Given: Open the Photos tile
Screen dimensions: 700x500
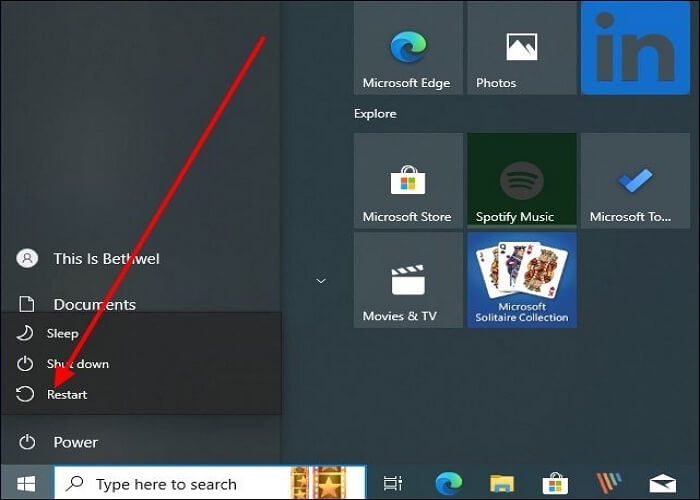Looking at the screenshot, I should pos(521,47).
